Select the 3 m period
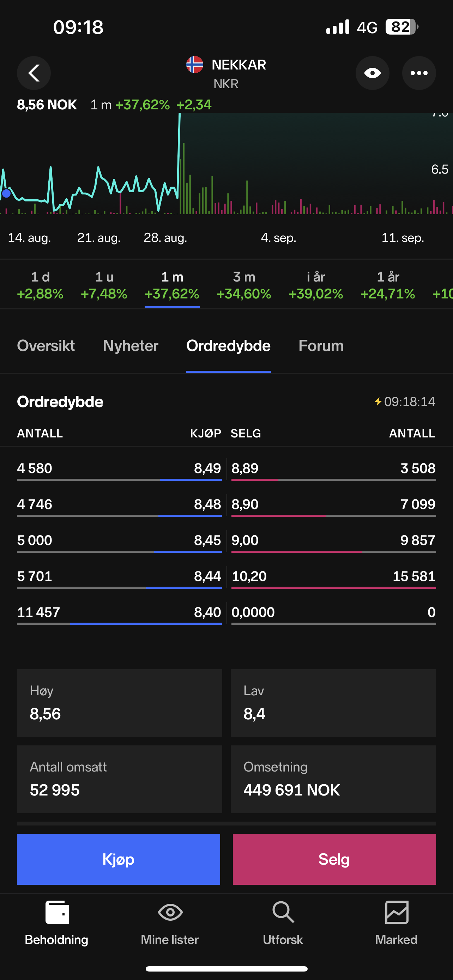 (x=244, y=285)
